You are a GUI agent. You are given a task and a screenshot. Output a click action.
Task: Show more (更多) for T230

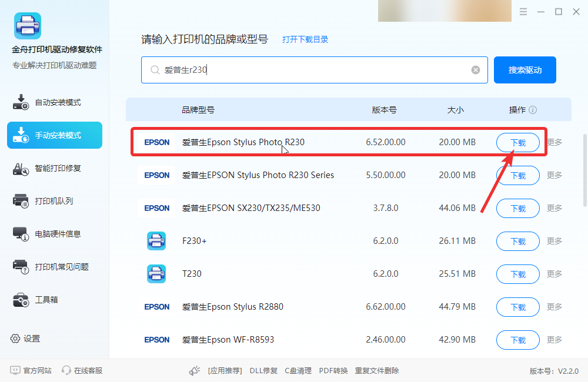[554, 274]
